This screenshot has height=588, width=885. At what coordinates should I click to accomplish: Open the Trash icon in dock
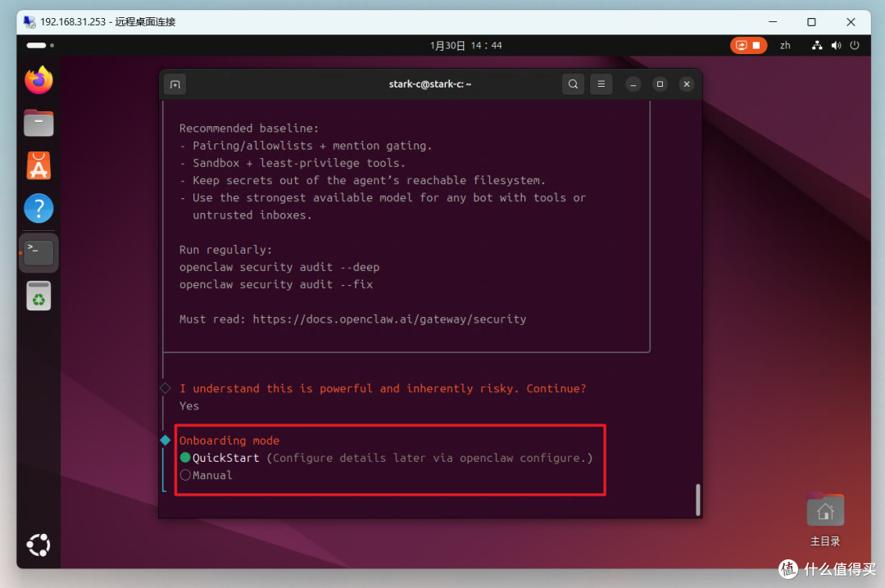[39, 296]
